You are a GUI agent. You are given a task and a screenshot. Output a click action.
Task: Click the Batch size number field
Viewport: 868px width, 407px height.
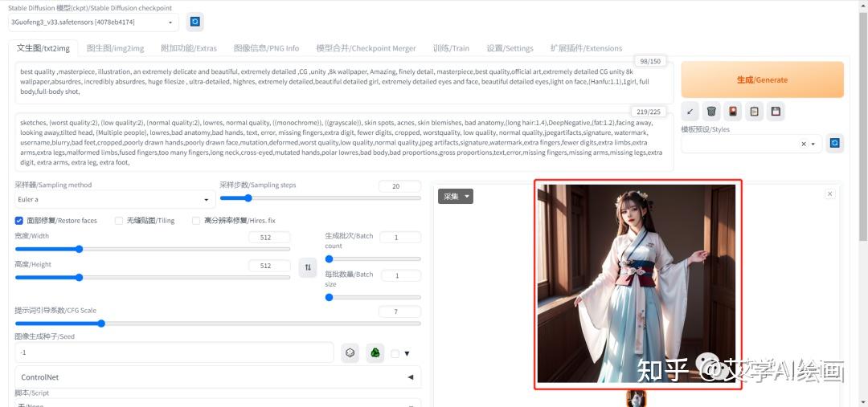(399, 275)
